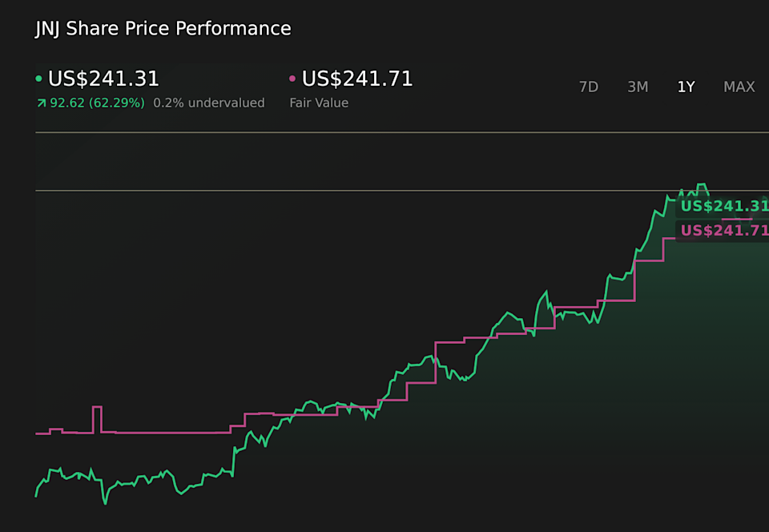Expand the 7D time range view
This screenshot has height=532, width=769.
[x=589, y=87]
